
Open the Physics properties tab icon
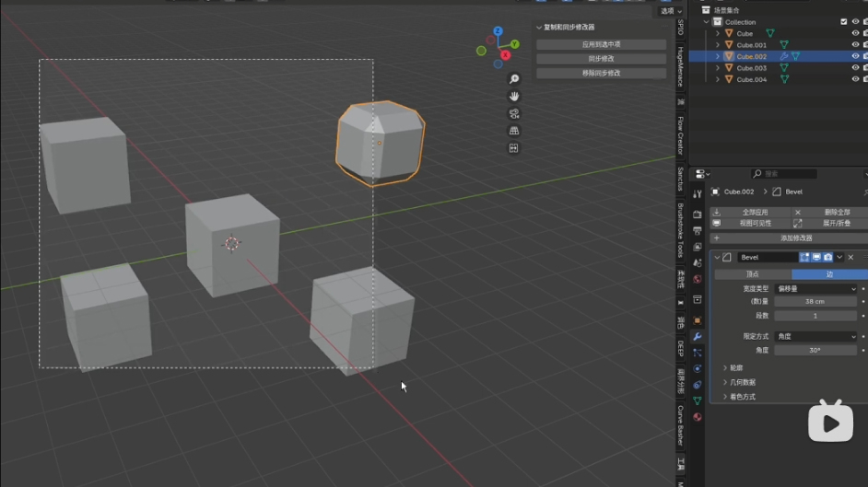pos(697,369)
